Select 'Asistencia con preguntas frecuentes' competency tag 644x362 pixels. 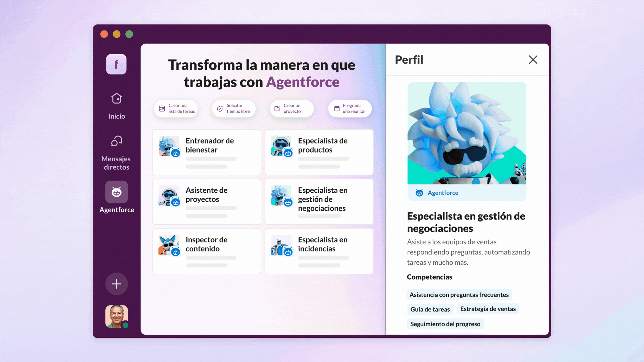point(459,295)
